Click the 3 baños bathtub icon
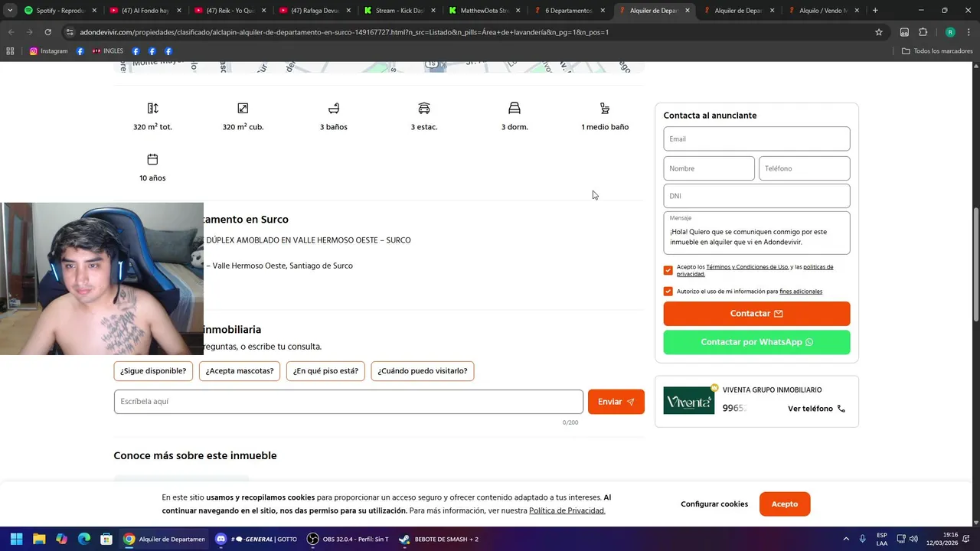The image size is (980, 551). tap(333, 109)
